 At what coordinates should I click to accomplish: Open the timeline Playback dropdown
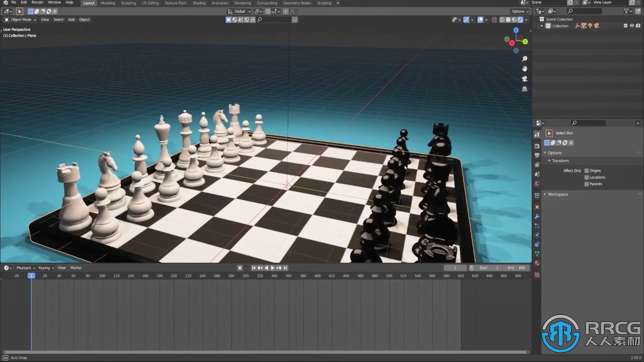click(x=25, y=268)
